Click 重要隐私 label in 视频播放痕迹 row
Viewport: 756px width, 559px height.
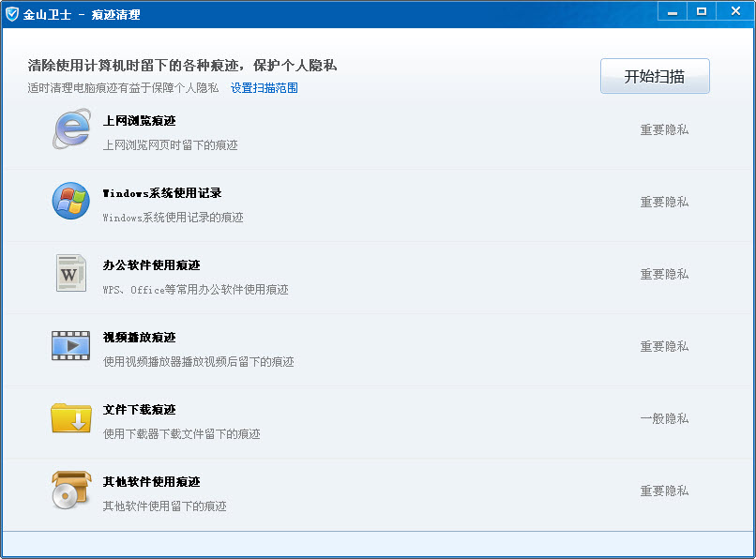click(x=664, y=346)
